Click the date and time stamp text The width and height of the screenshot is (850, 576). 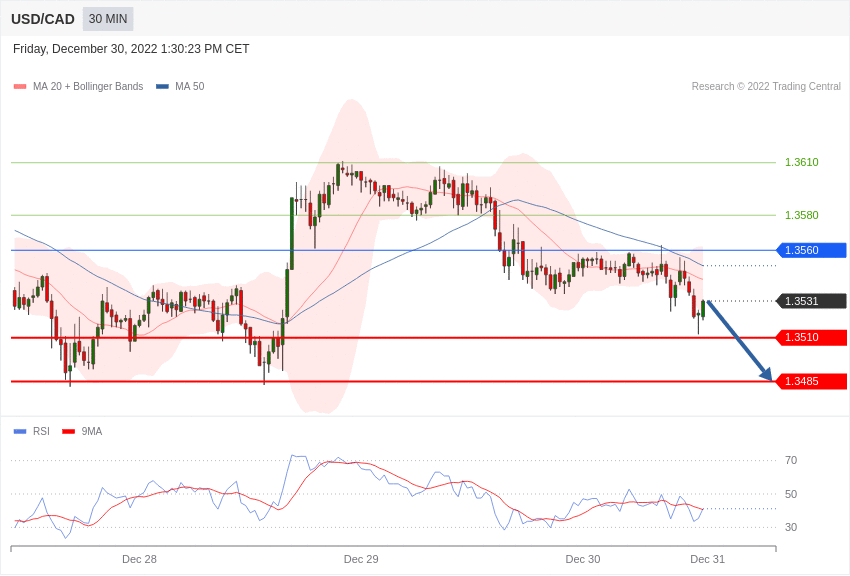click(131, 49)
